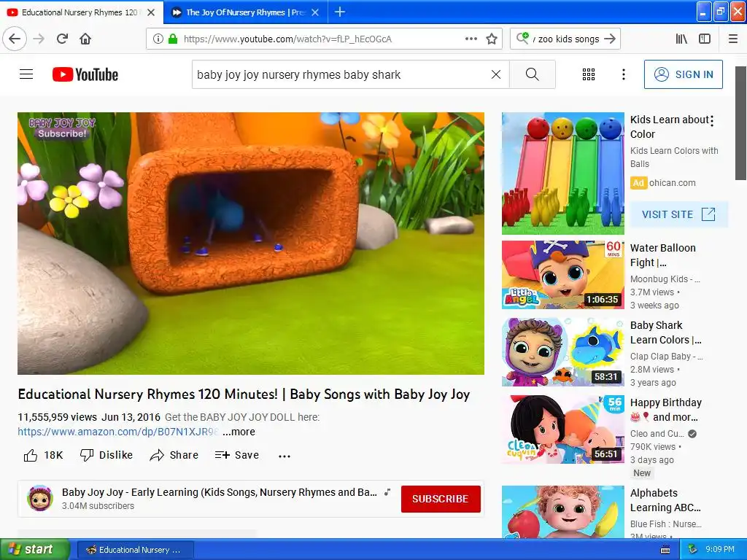Click the Cleo and Cu... channel name

pos(657,434)
